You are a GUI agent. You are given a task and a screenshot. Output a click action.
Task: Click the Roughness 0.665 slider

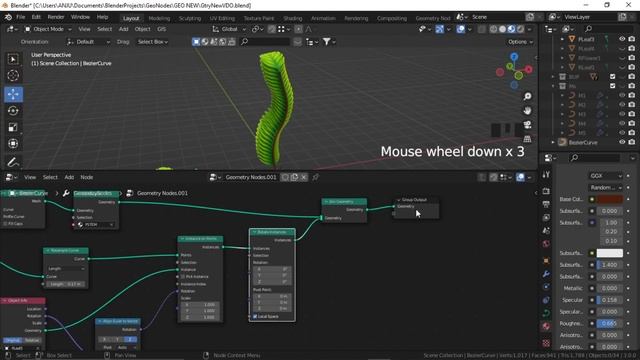[610, 323]
